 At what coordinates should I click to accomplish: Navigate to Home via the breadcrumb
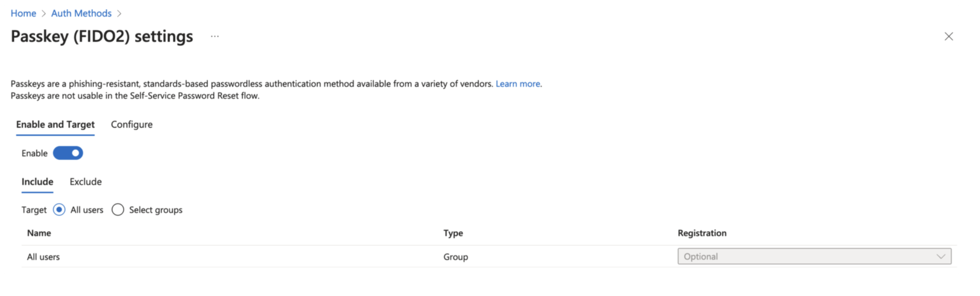(x=23, y=13)
